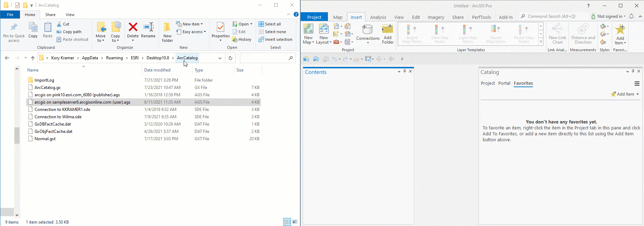Select the Portal tab in Catalog pane
Viewport: 644px width, 226px height.
504,83
